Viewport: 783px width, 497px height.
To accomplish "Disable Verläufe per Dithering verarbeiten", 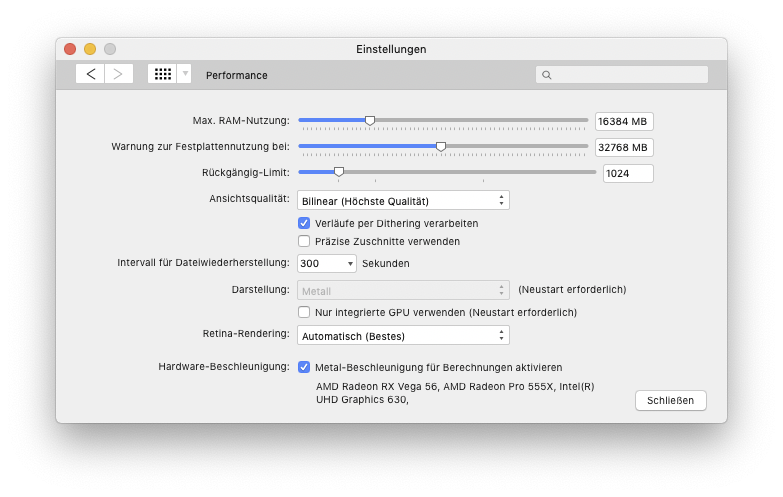I will (304, 223).
